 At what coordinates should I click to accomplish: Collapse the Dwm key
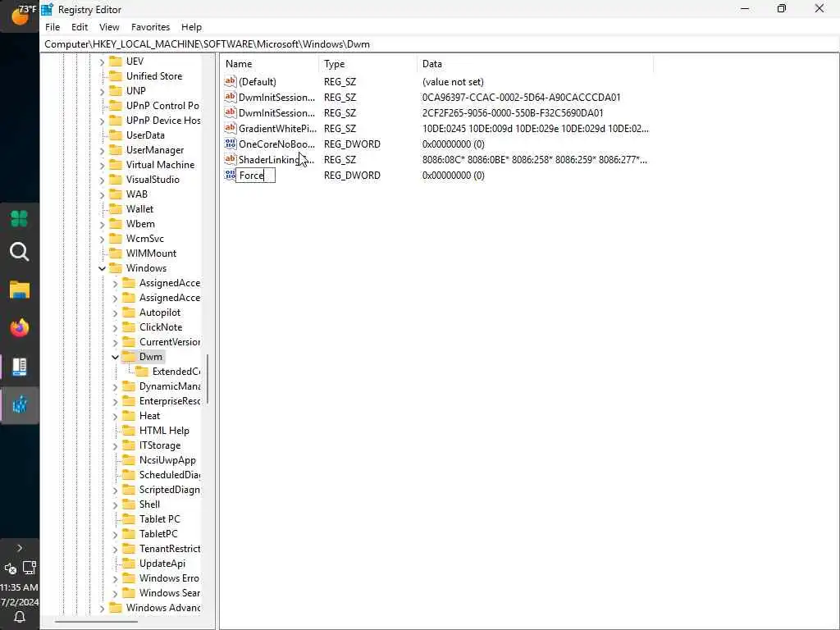pos(115,357)
